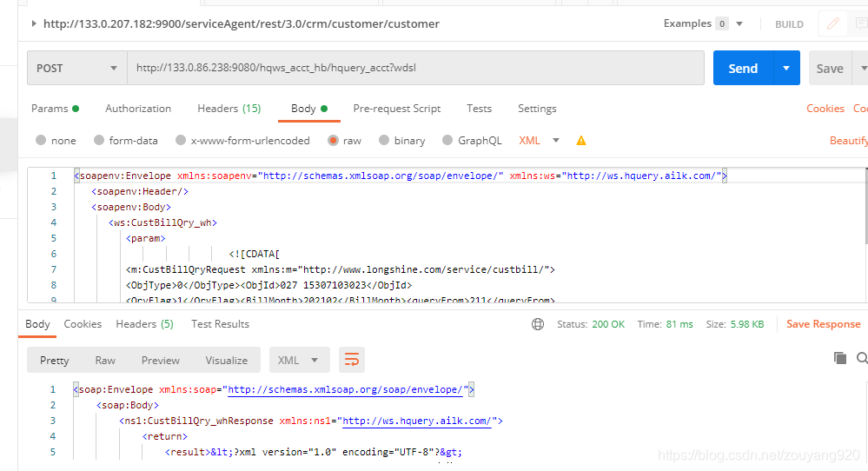Open the response Headers (5) tab

(144, 324)
